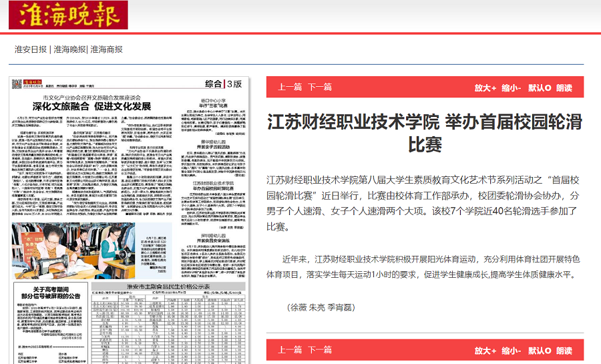Click bottom bar 上一篇 link
The width and height of the screenshot is (601, 364).
point(290,350)
